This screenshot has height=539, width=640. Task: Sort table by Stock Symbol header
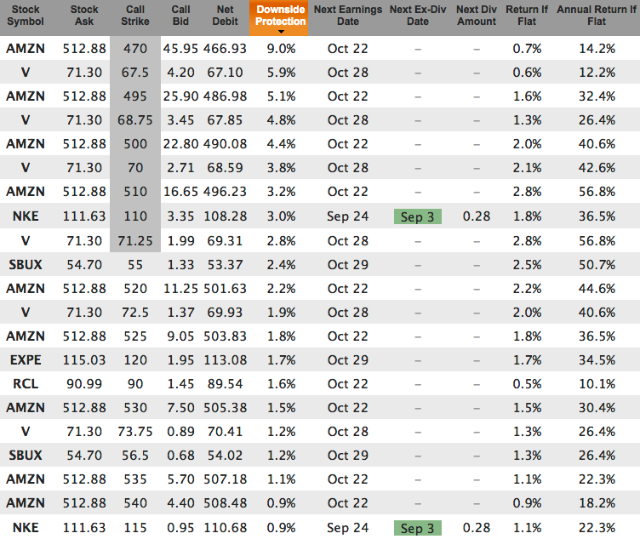25,16
